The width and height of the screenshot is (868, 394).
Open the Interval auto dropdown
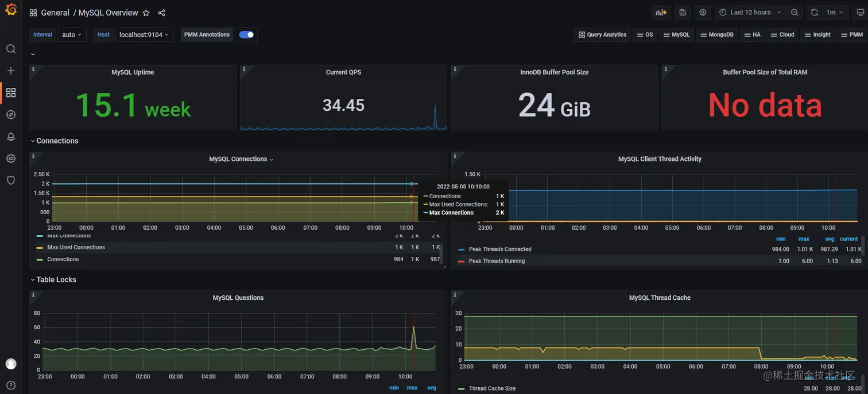tap(72, 34)
